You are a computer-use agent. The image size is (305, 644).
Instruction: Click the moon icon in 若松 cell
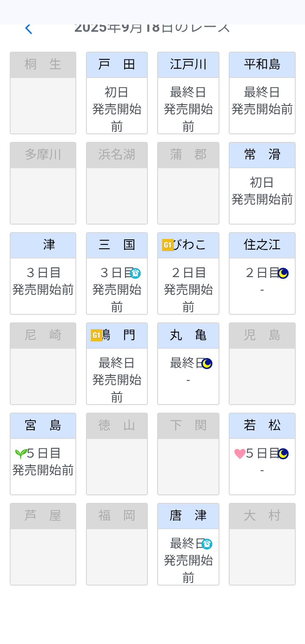click(x=283, y=454)
